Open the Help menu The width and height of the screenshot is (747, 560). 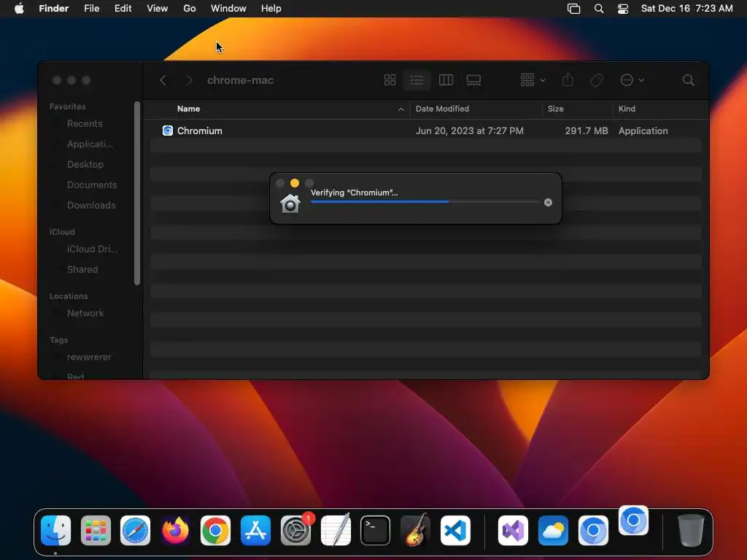(271, 9)
